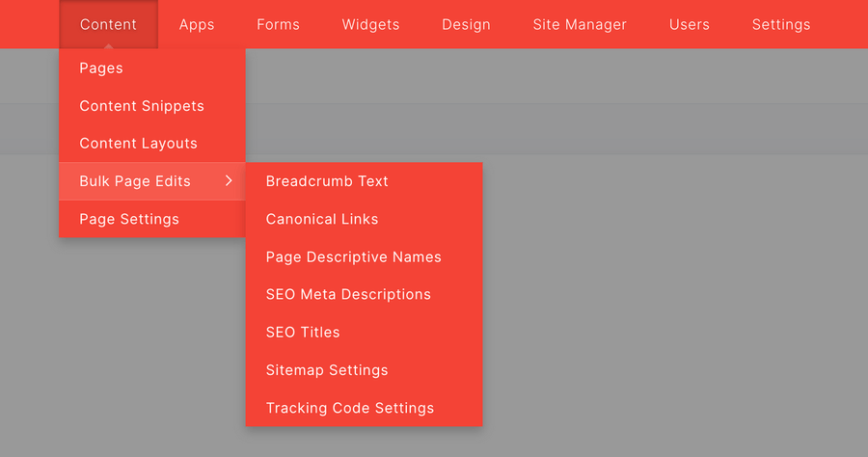The width and height of the screenshot is (868, 457).
Task: Select Breadcrumb Text submenu item
Action: click(365, 181)
